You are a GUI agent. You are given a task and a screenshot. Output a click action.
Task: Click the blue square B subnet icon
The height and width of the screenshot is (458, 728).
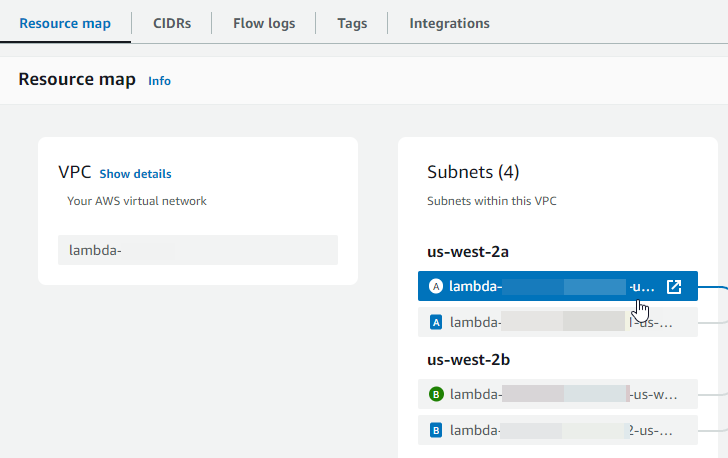436,431
